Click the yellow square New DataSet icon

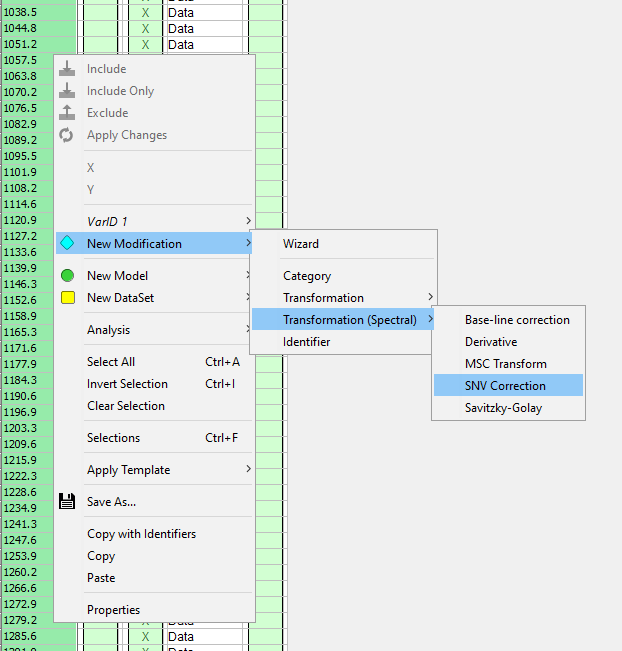(67, 297)
